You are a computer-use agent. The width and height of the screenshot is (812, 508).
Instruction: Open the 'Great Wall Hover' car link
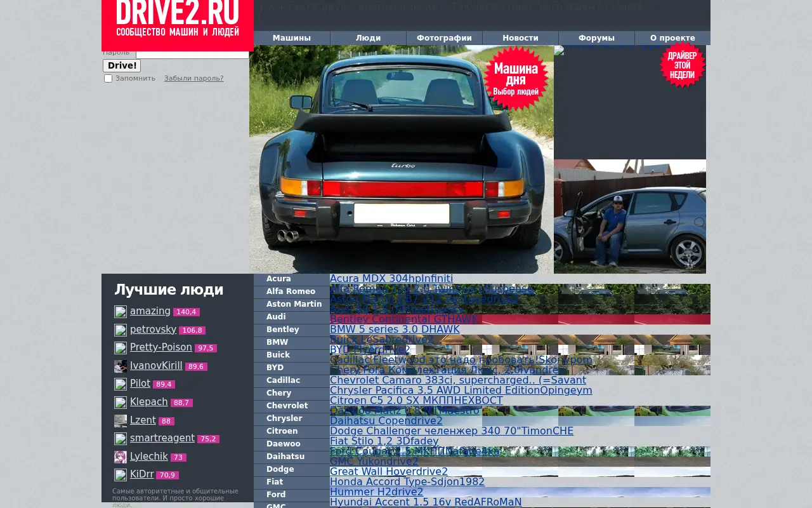tap(389, 472)
